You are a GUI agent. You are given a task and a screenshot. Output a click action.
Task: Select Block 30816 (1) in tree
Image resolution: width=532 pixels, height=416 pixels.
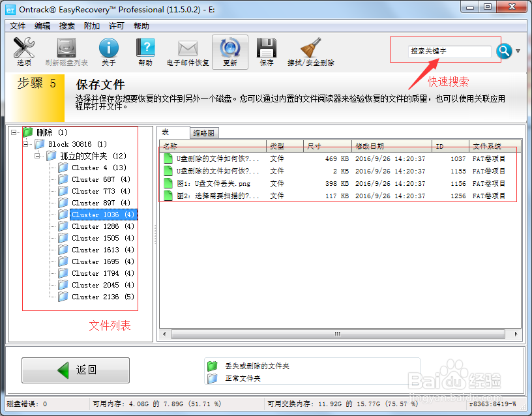tap(71, 144)
